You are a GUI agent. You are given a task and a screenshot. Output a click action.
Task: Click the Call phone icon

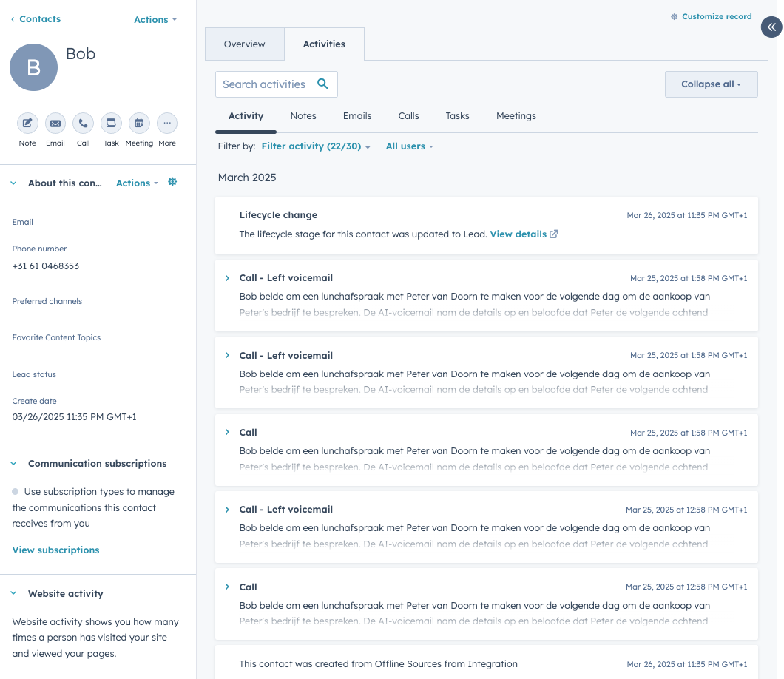tap(84, 123)
